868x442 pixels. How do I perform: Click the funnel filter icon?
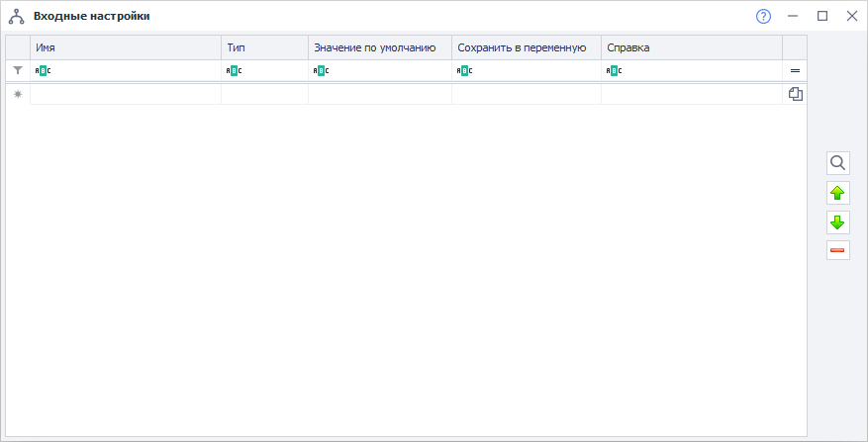tap(18, 70)
